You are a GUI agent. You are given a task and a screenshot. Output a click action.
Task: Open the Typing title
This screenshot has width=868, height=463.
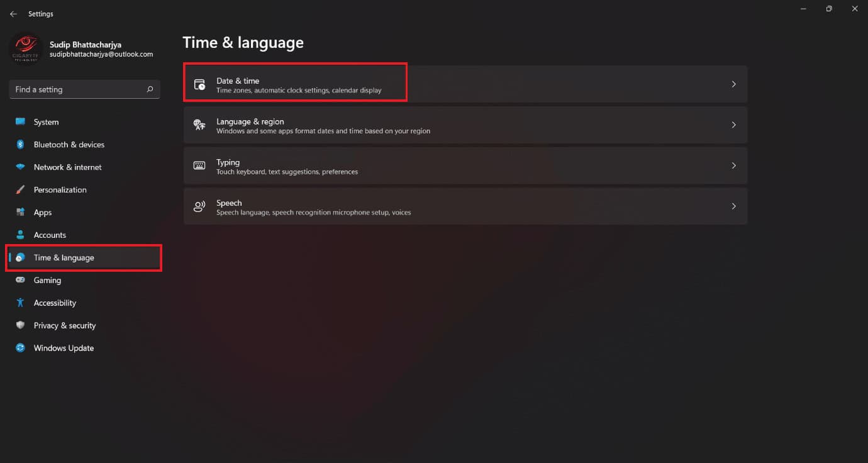(x=228, y=162)
